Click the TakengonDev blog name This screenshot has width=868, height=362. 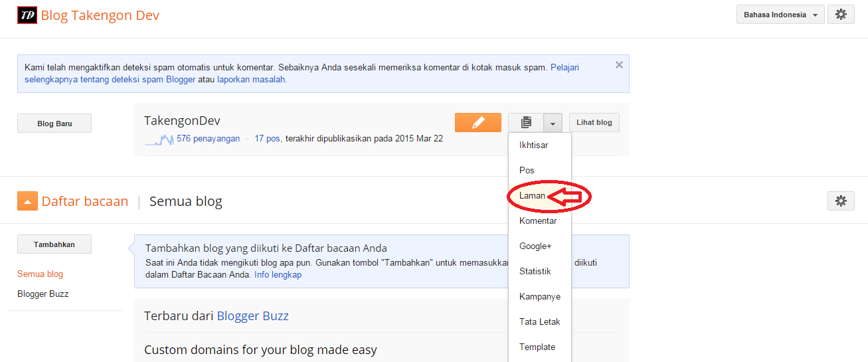click(x=182, y=121)
